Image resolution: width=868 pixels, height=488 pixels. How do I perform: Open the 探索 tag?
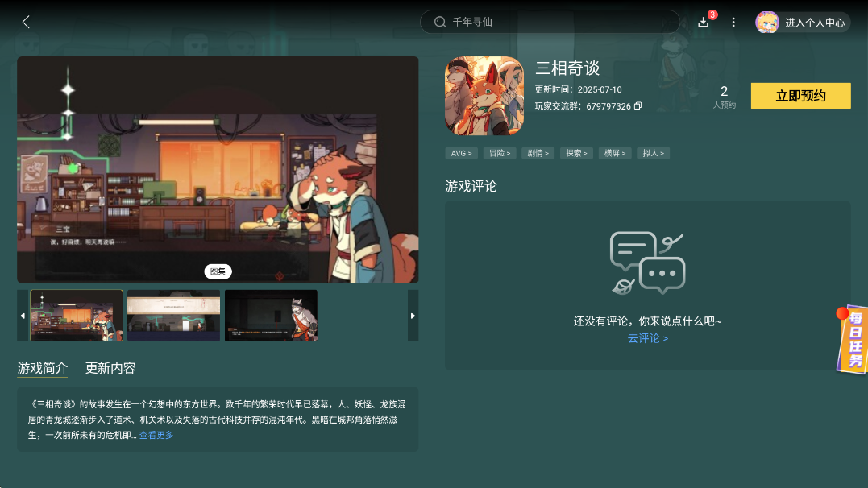click(x=576, y=153)
